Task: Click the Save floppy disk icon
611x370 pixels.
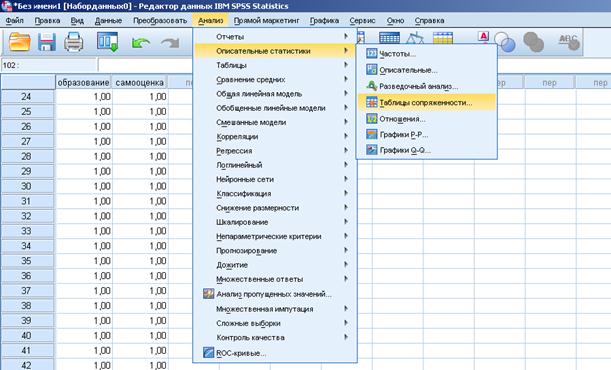Action: (x=47, y=42)
